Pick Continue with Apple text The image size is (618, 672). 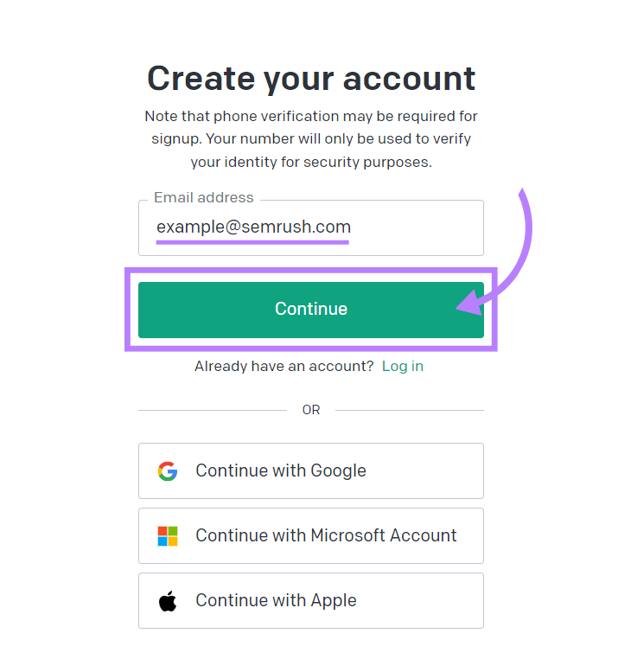pyautogui.click(x=276, y=601)
